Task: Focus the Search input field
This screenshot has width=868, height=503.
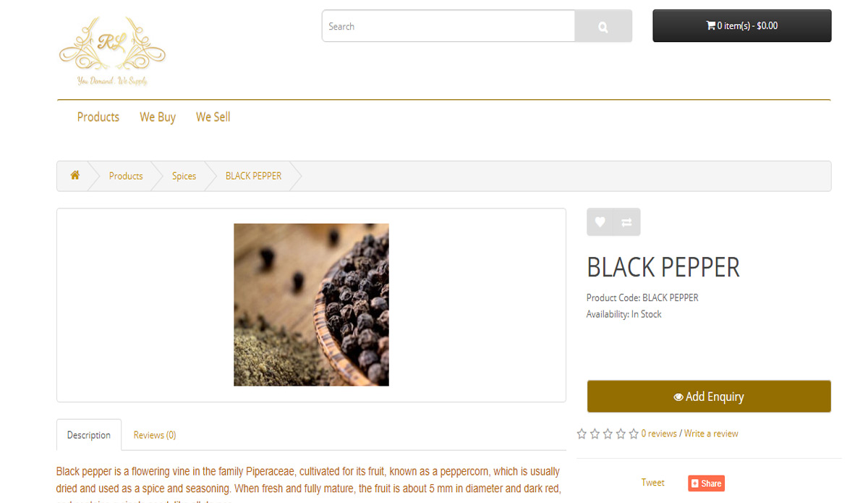Action: tap(448, 27)
